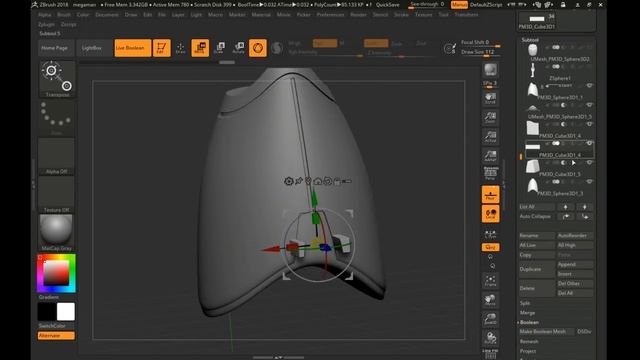
Task: Click the gizmo customize gear icon
Action: tap(289, 181)
